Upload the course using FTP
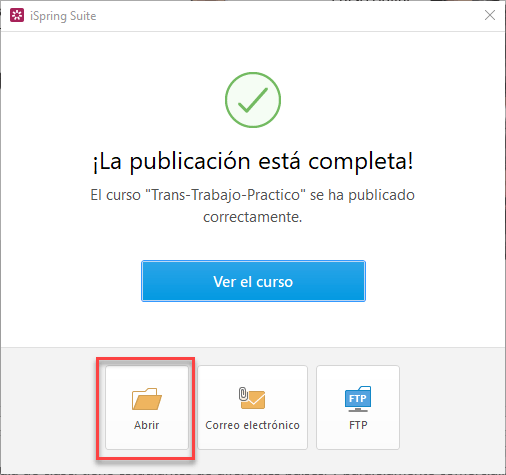Screen dimensions: 506x475 pos(358,407)
